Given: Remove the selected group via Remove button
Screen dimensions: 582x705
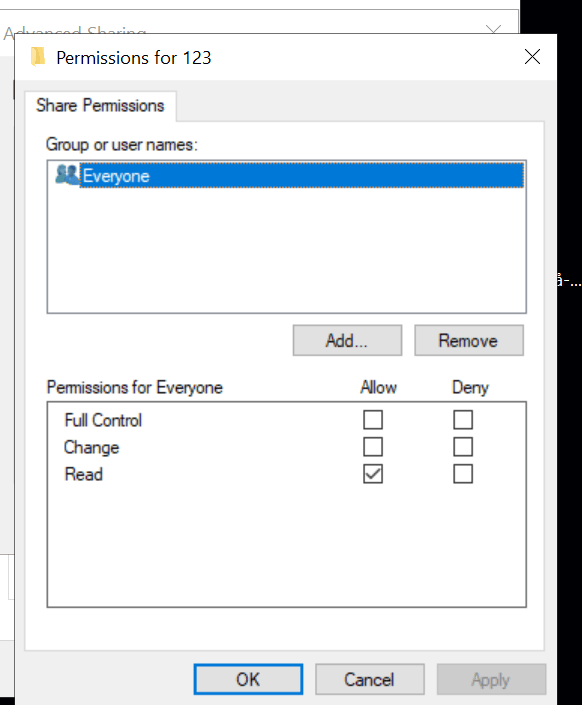Looking at the screenshot, I should 469,340.
